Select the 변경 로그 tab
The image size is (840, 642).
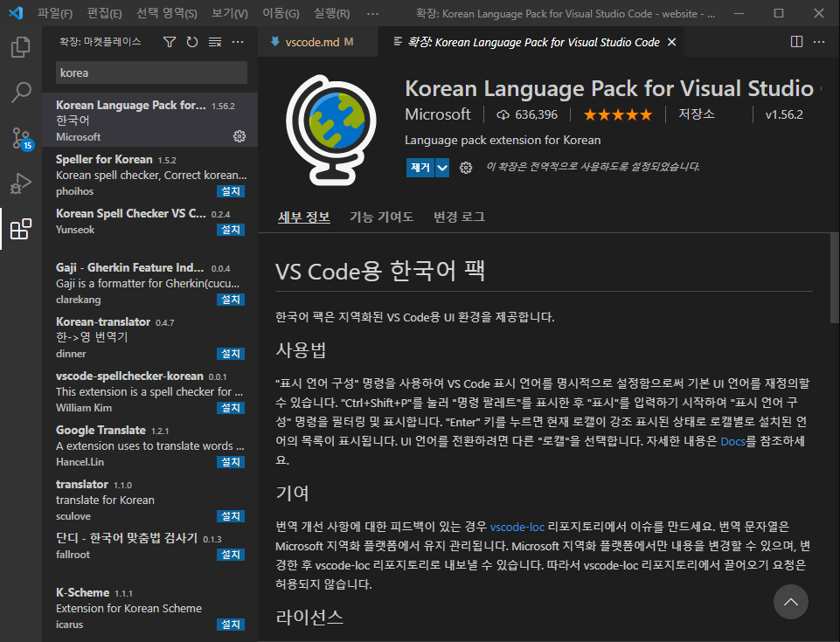[x=459, y=217]
